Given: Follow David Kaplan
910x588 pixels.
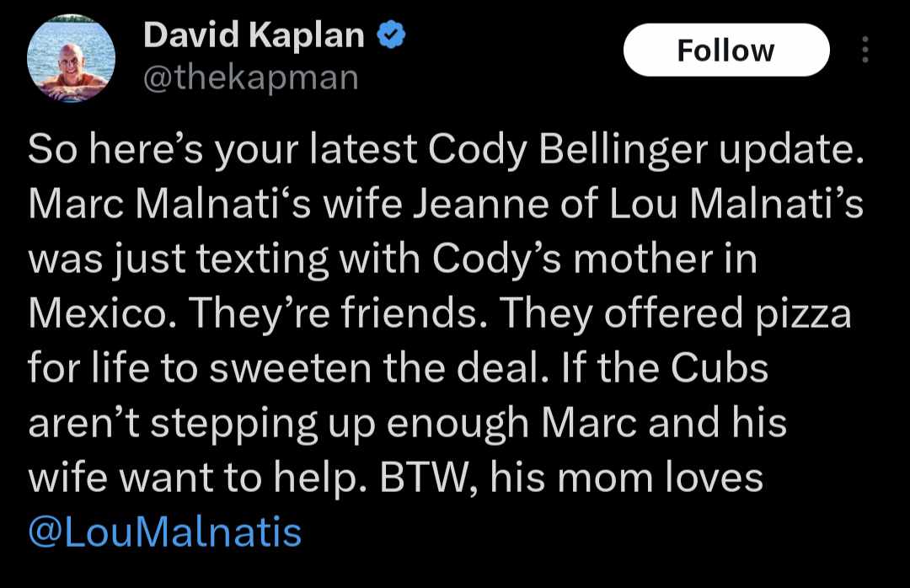Looking at the screenshot, I should 726,50.
